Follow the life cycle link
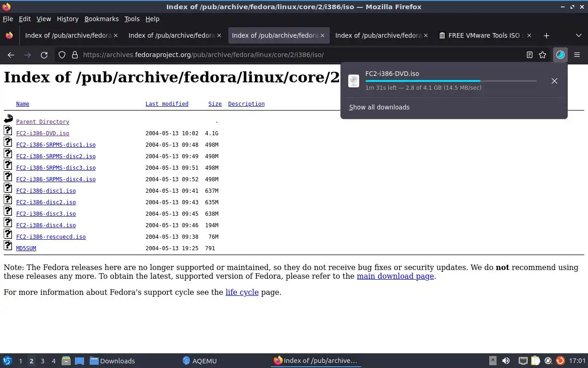Screen dimensions: 588x368 tap(242, 292)
